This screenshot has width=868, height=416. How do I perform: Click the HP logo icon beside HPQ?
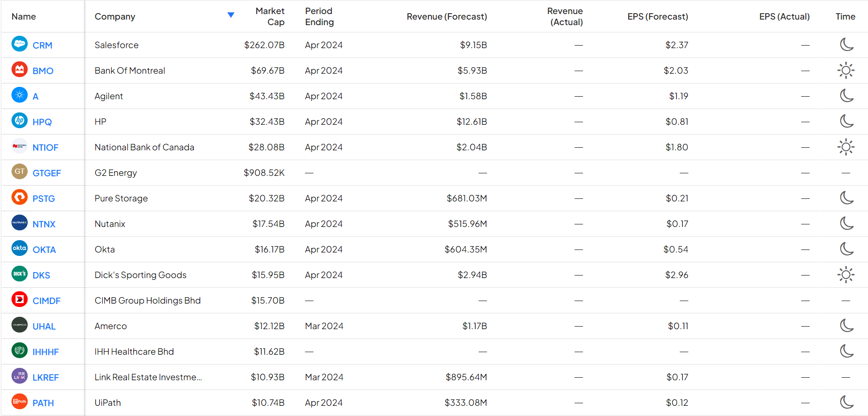(20, 120)
